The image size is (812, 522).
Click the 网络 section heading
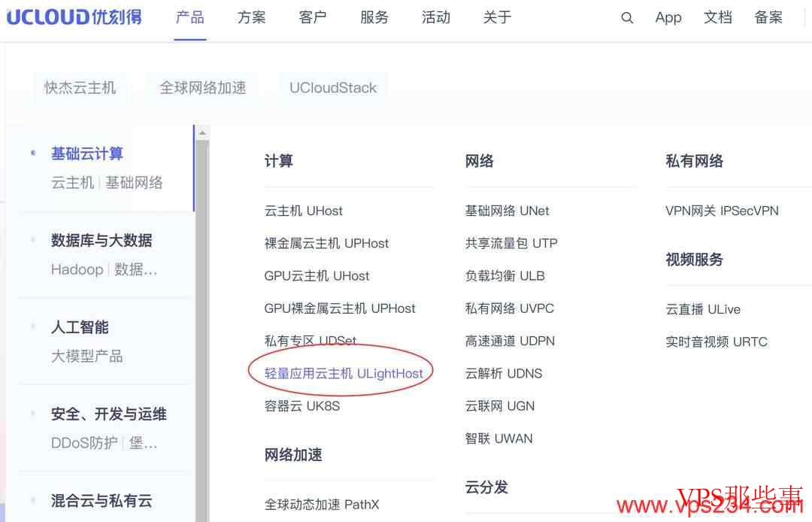[479, 161]
